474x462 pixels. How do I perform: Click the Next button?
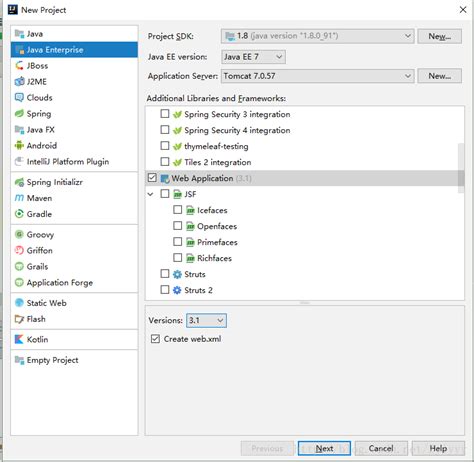pyautogui.click(x=324, y=449)
